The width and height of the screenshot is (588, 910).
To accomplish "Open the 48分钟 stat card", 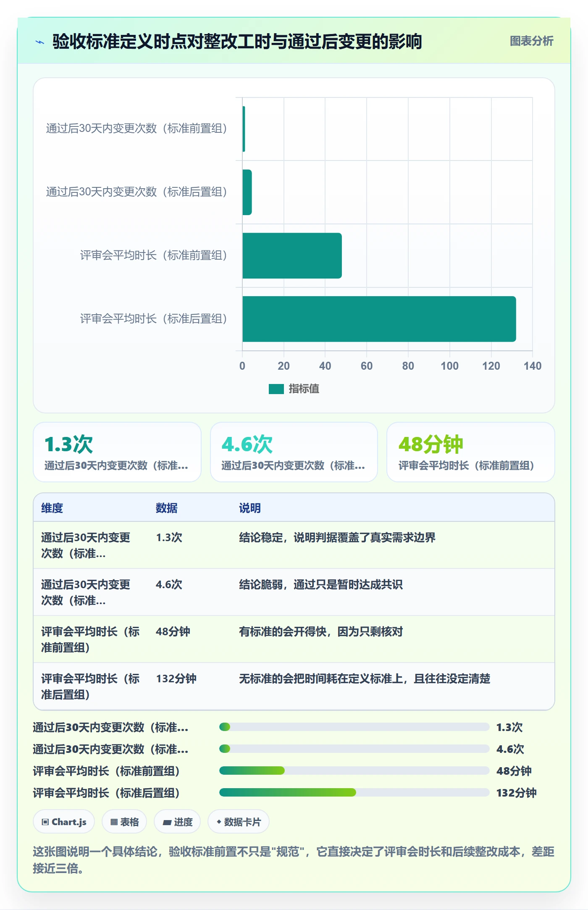I will tap(471, 452).
